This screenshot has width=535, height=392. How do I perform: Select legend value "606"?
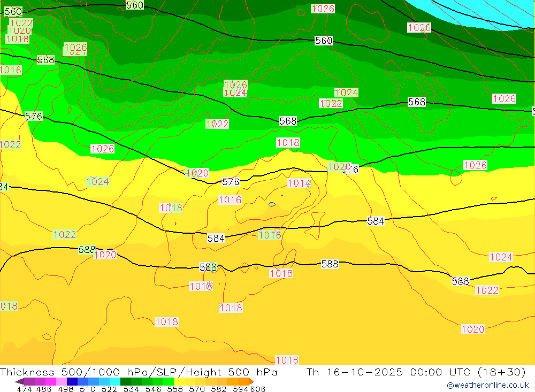pyautogui.click(x=258, y=389)
